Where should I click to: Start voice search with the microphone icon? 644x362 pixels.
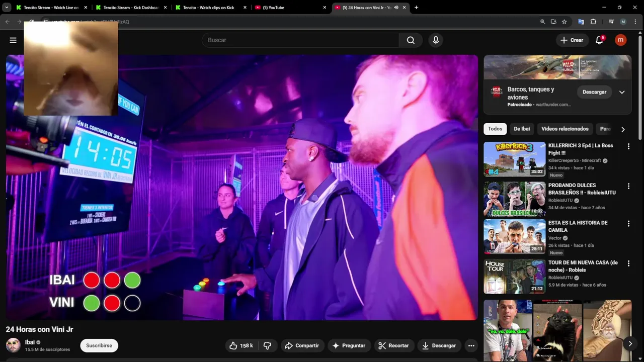(436, 40)
